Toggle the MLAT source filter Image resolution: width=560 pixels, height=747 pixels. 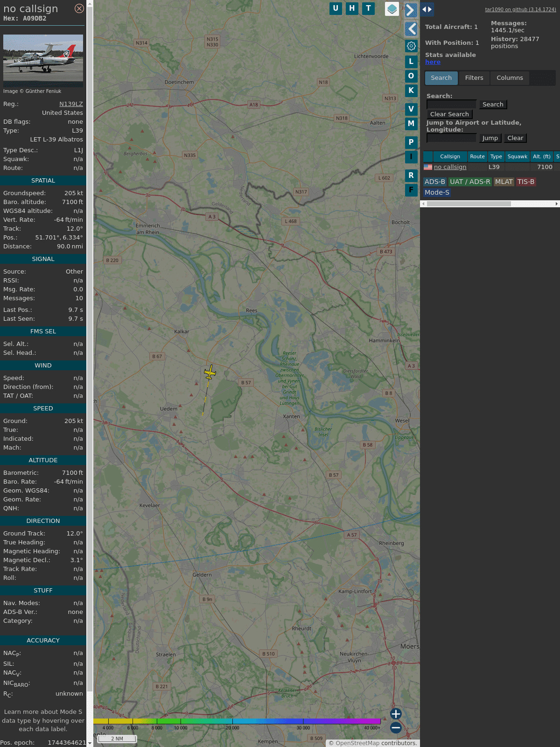click(x=504, y=182)
